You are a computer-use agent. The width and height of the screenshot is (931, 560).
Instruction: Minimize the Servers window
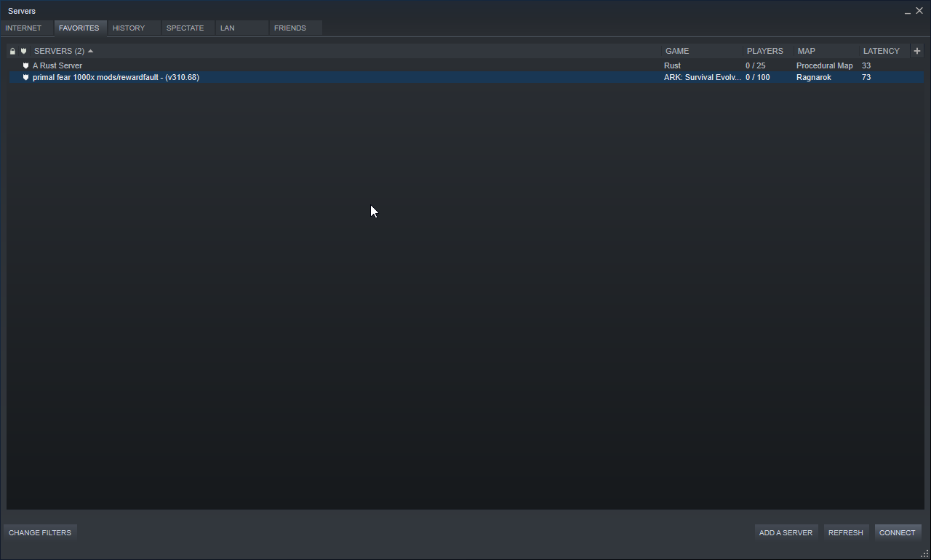(x=908, y=12)
